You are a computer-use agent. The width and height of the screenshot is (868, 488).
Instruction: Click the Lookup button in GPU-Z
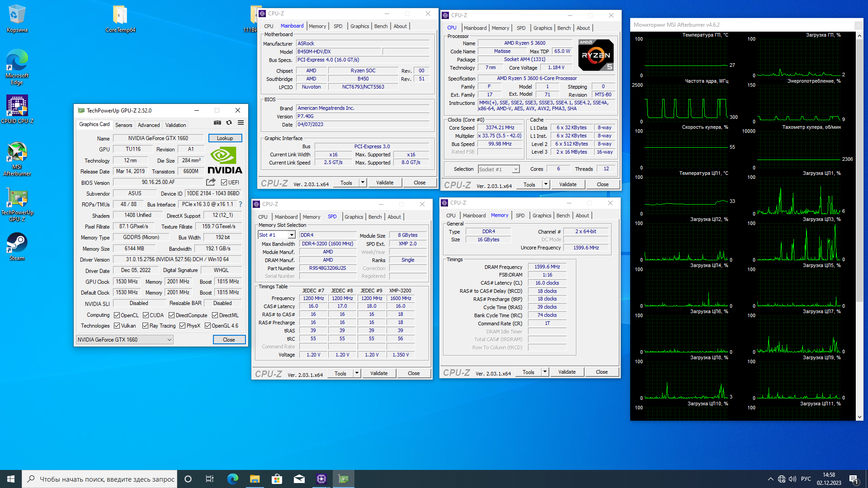tap(225, 138)
